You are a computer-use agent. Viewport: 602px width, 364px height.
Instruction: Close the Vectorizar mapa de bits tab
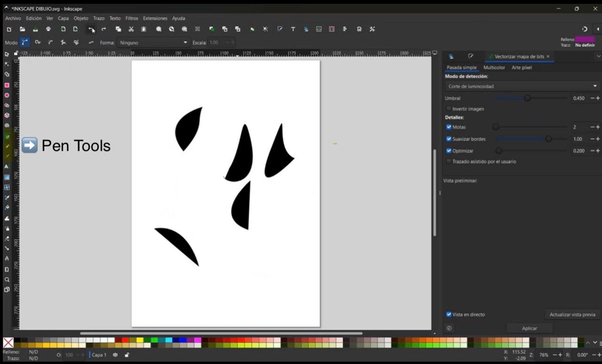548,56
